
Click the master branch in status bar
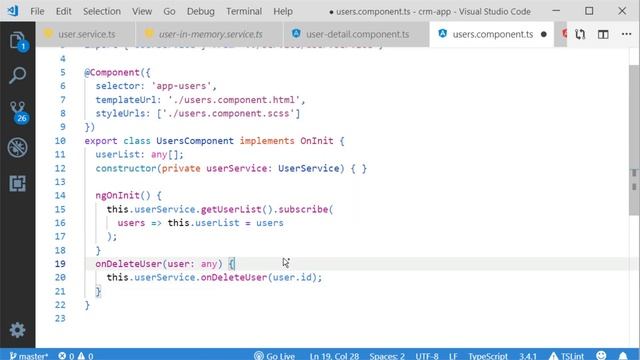point(29,356)
